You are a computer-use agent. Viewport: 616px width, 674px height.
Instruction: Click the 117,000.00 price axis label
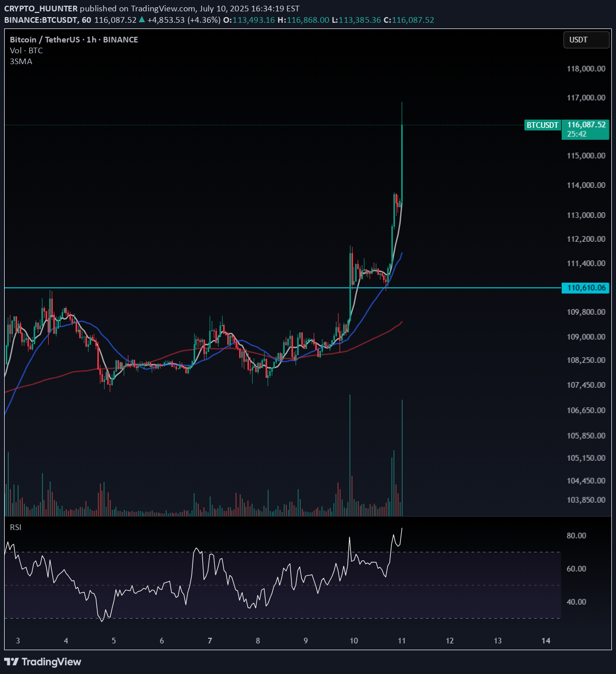586,97
